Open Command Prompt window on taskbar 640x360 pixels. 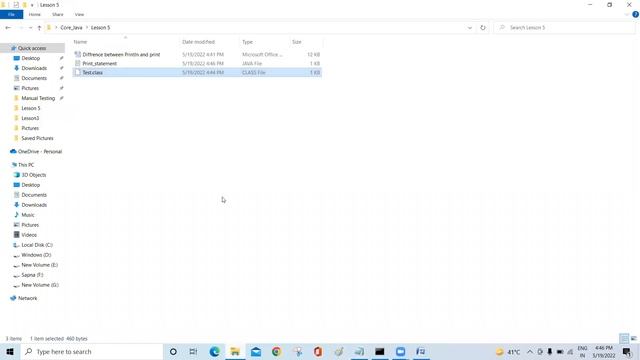coord(380,351)
